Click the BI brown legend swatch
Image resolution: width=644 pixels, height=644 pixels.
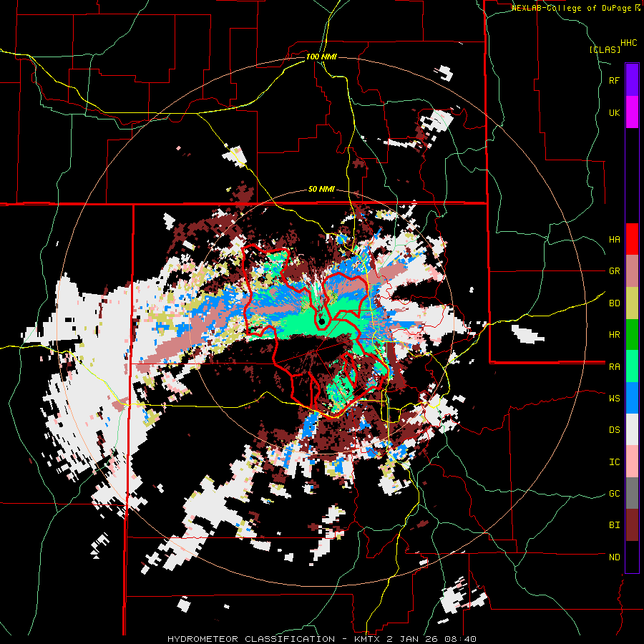[632, 525]
